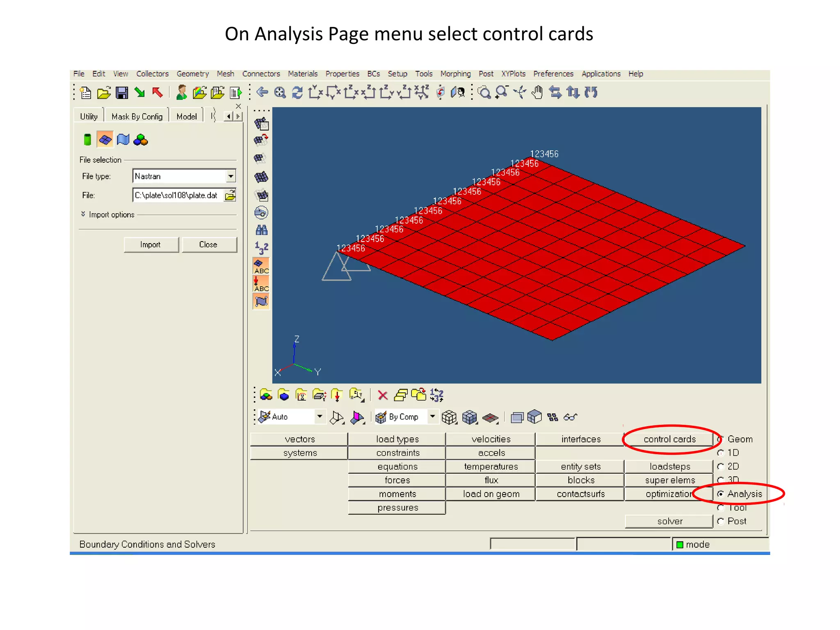Screen dimensions: 840x630
Task: Click the green mode indicator square
Action: coord(680,545)
